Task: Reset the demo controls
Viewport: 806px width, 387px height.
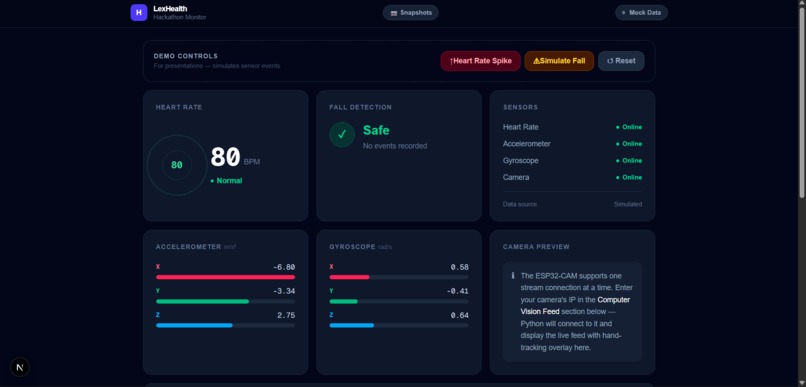Action: point(621,61)
